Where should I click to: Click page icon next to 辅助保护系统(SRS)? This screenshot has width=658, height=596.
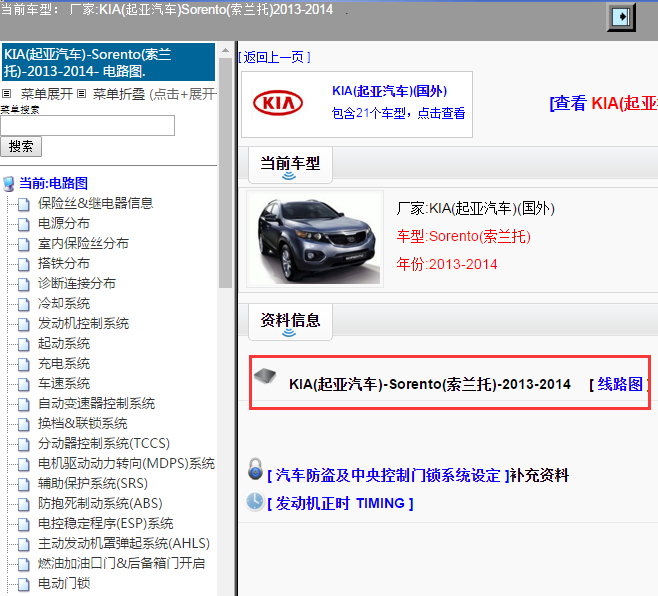pyautogui.click(x=24, y=484)
